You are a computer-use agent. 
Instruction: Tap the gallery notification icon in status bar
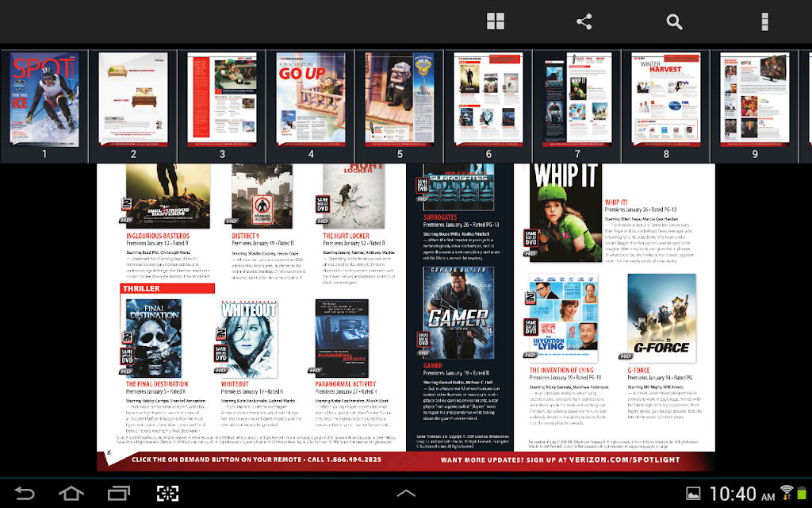(693, 494)
